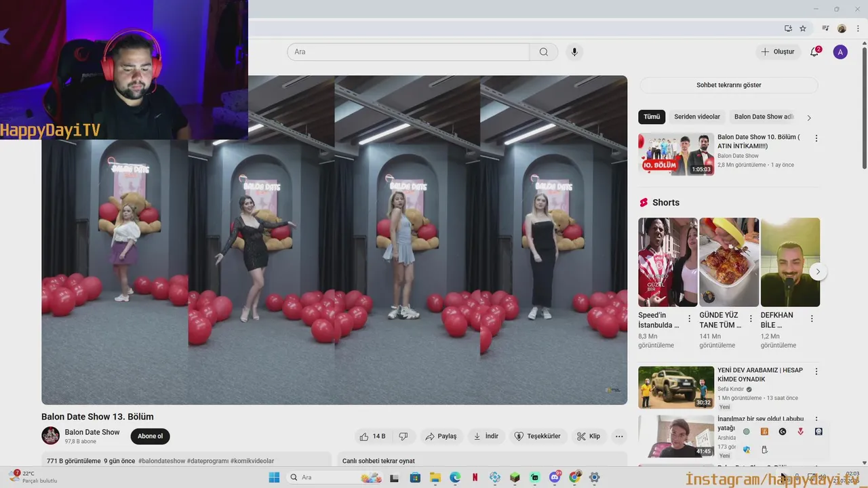Click the İndir download button
This screenshot has width=868, height=488.
[486, 436]
